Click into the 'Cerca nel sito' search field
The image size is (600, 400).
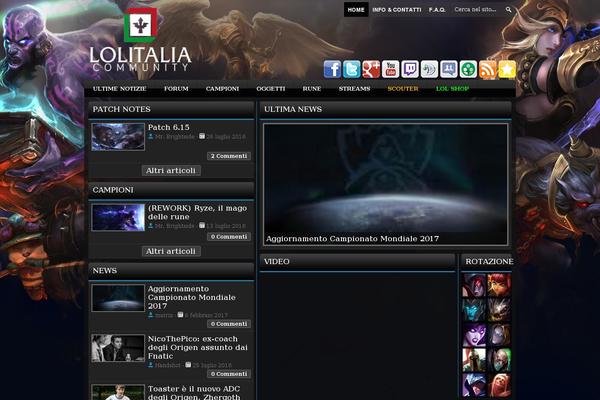click(x=476, y=10)
